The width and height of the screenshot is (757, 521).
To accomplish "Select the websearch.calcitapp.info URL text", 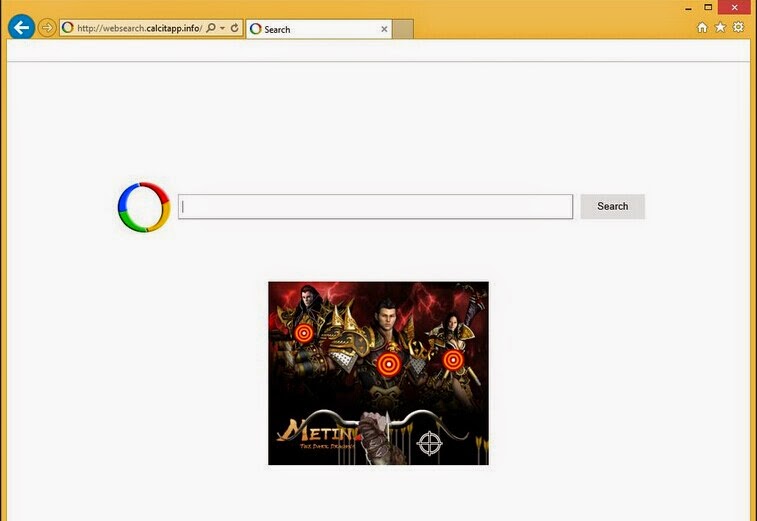I will 140,28.
